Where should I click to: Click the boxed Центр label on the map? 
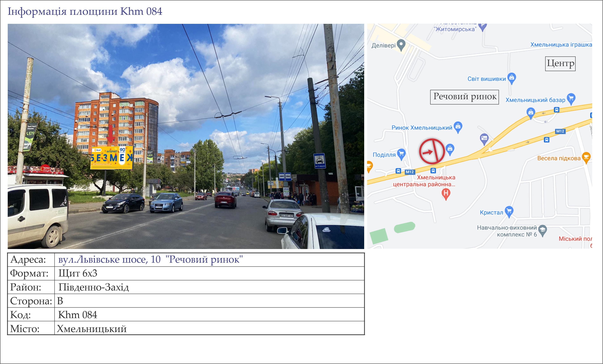[560, 64]
